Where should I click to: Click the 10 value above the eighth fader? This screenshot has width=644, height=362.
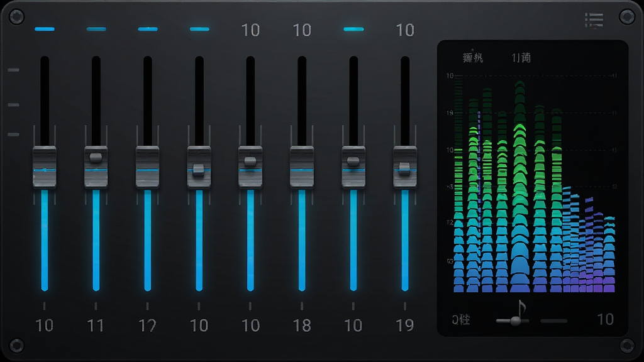click(405, 30)
